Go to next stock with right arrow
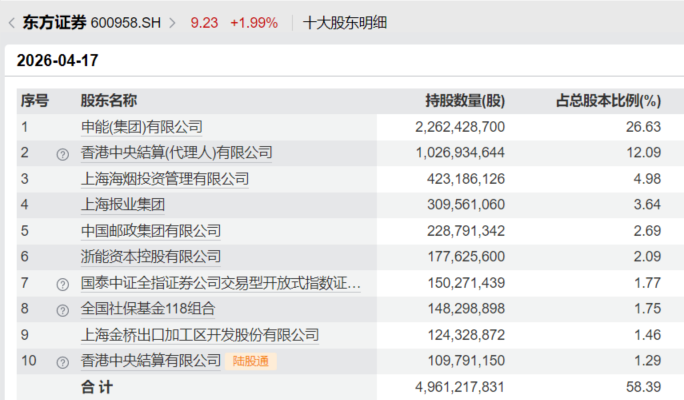Viewport: 684px width, 400px height. [172, 23]
